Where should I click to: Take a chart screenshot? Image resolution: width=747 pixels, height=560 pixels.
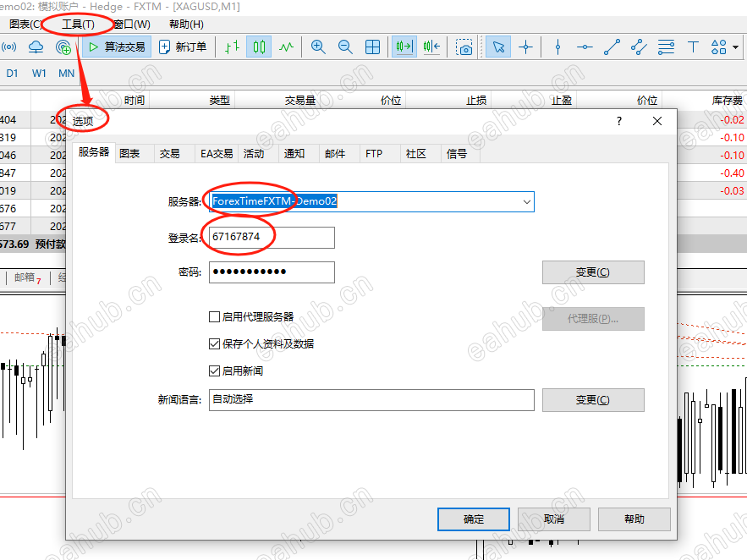(464, 47)
